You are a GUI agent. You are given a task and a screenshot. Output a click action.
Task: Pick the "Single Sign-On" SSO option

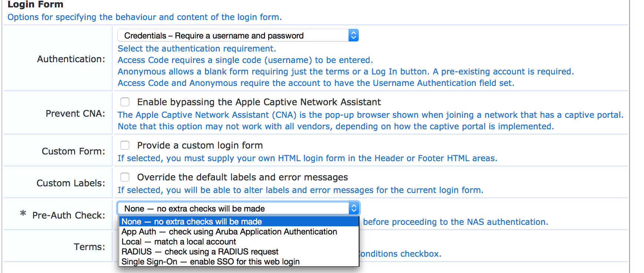210,262
